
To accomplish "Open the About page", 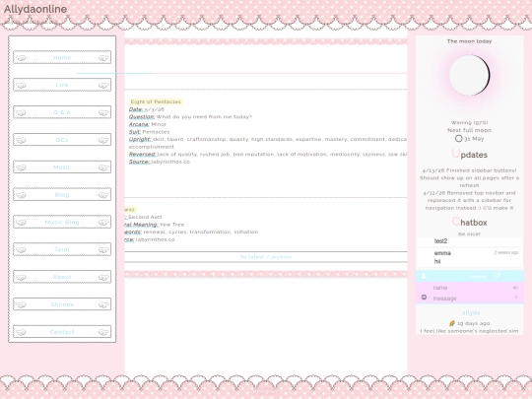I will [x=62, y=277].
